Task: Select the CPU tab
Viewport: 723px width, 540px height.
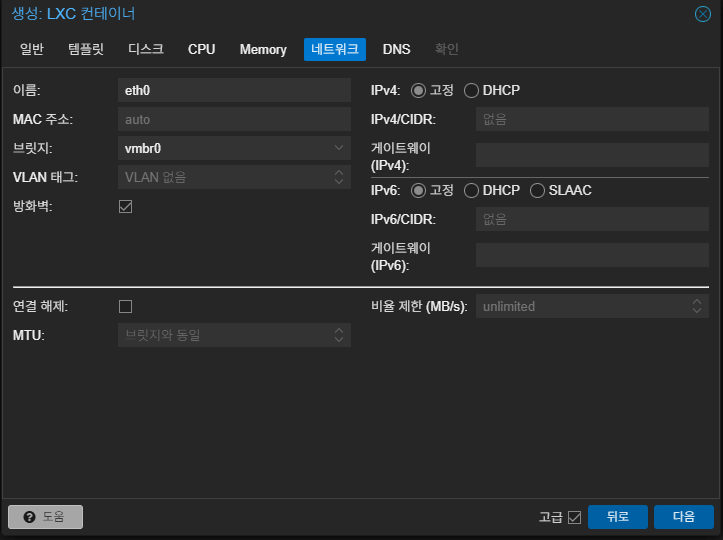Action: (x=201, y=49)
